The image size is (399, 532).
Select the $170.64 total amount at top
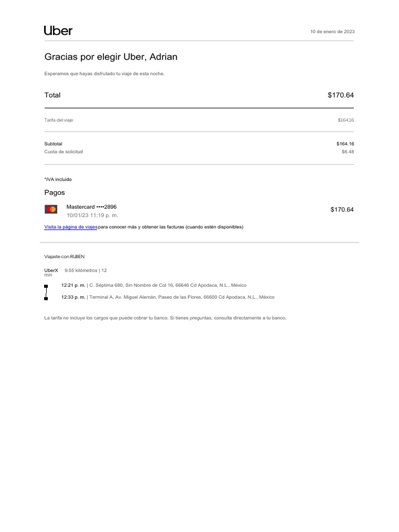(x=340, y=95)
